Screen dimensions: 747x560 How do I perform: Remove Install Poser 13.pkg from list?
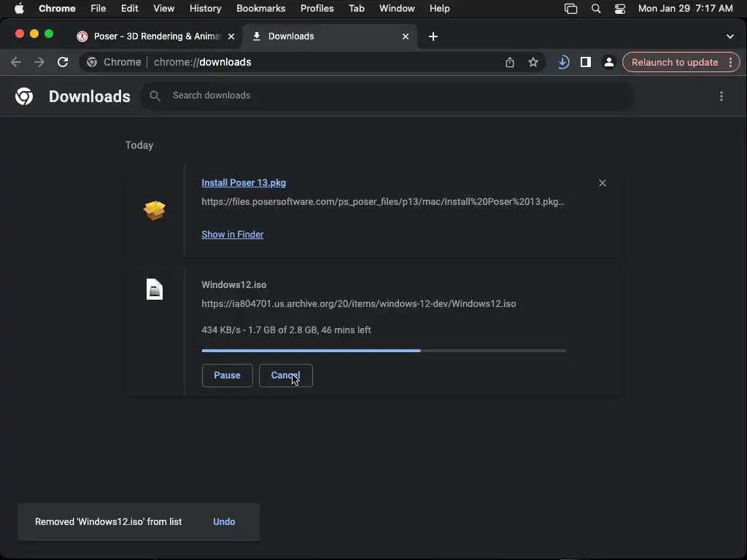pyautogui.click(x=602, y=183)
